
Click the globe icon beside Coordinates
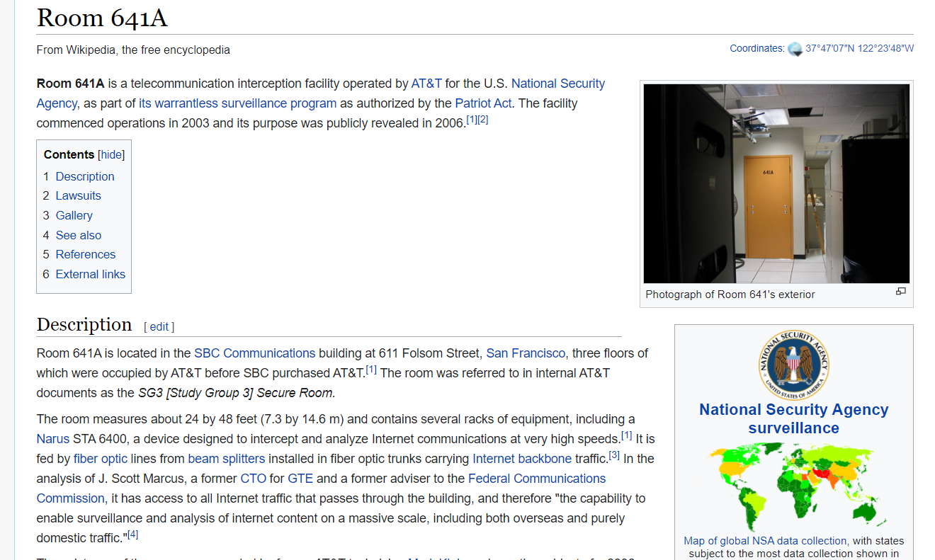795,49
